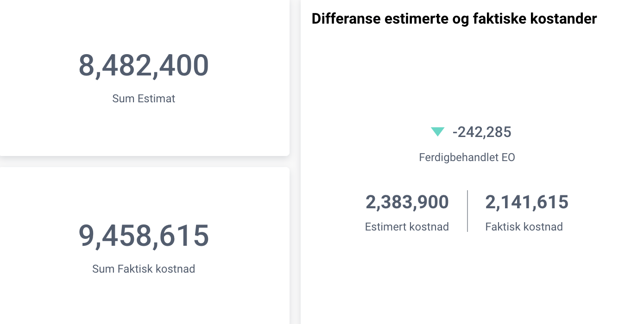644x324 pixels.
Task: Select the 8,482,400 total estimate value
Action: pos(144,65)
